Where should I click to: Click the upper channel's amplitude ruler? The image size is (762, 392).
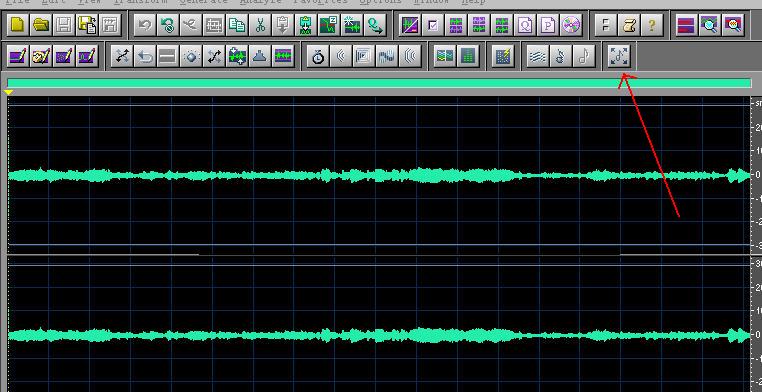point(757,175)
